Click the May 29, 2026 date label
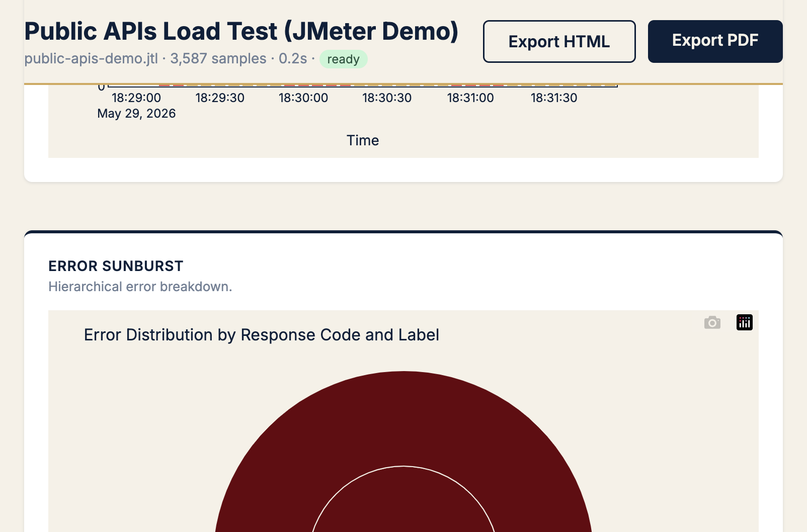807x532 pixels. (136, 114)
